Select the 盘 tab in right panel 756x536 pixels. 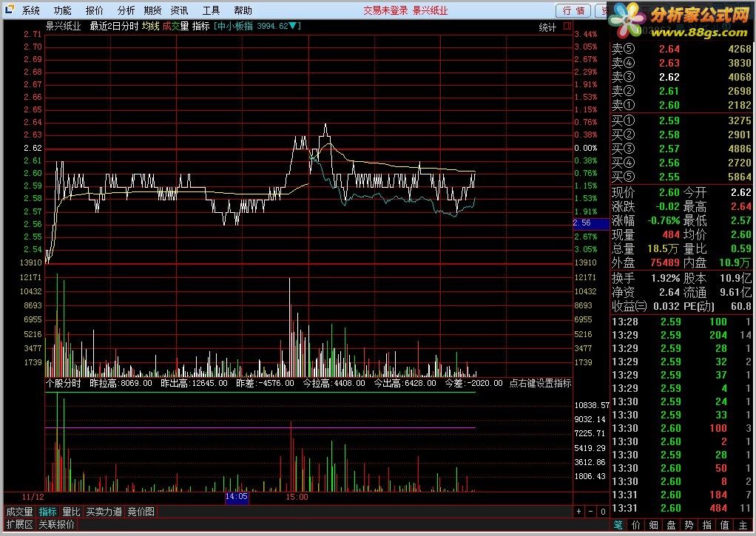[671, 525]
